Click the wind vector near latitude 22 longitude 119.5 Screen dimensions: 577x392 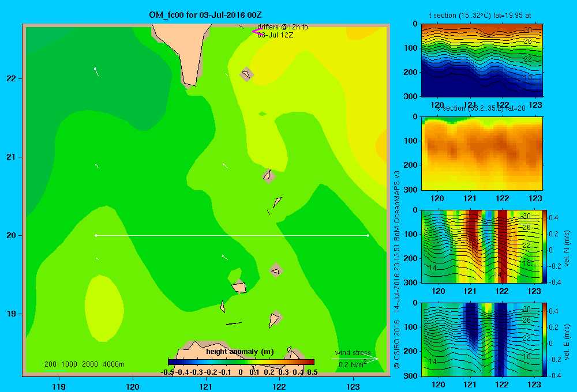click(x=96, y=71)
